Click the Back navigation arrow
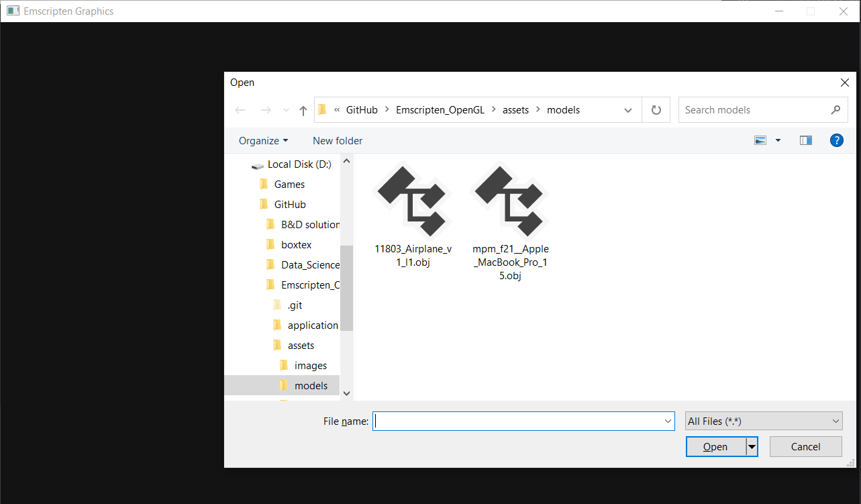Viewport: 861px width, 504px height. tap(240, 109)
